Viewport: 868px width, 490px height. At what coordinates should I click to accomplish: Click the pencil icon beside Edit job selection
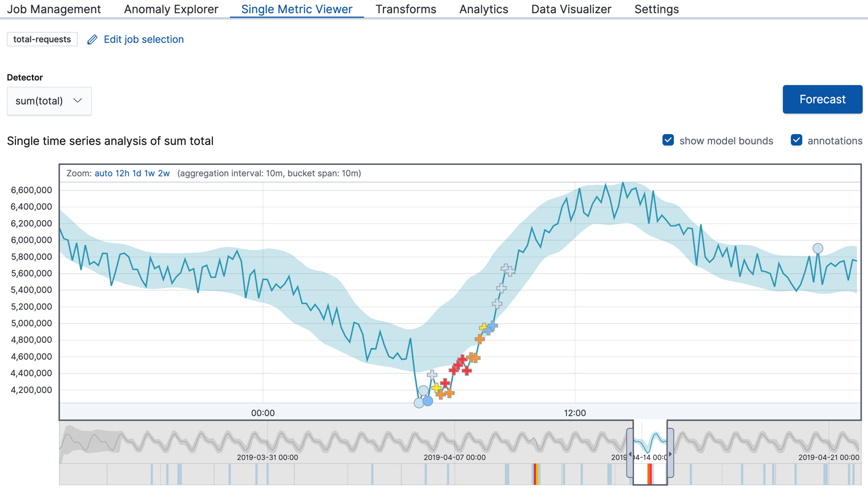(x=92, y=39)
